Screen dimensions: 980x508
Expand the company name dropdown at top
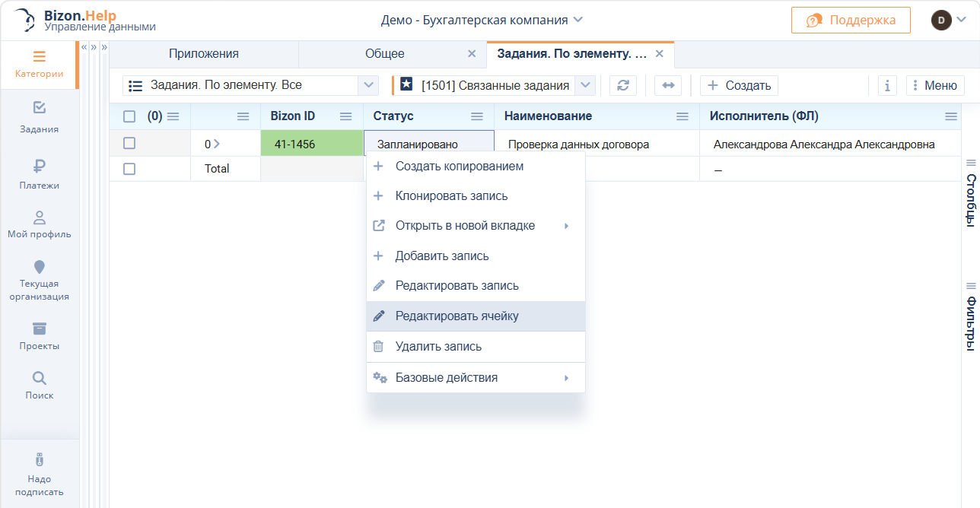click(577, 20)
